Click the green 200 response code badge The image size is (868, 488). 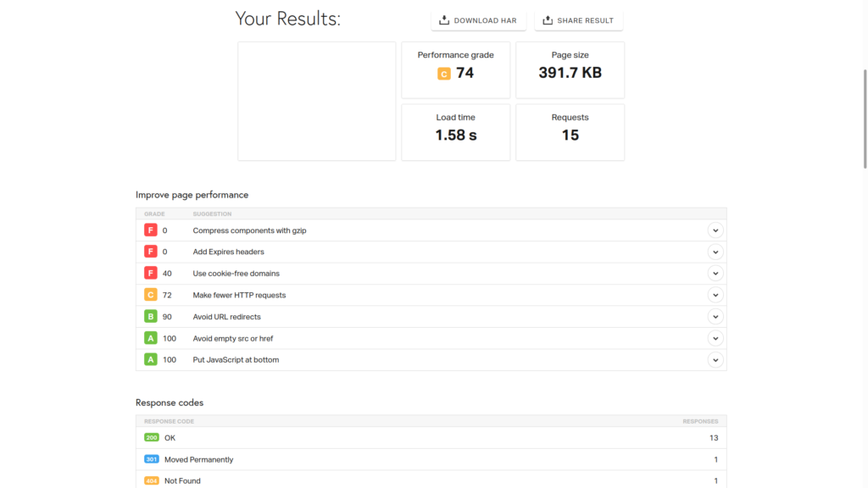point(152,438)
